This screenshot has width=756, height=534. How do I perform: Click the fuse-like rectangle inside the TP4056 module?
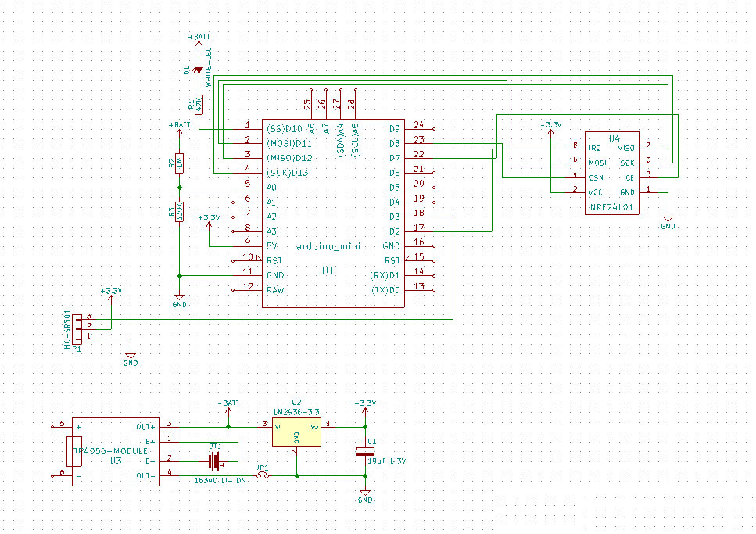click(x=74, y=451)
